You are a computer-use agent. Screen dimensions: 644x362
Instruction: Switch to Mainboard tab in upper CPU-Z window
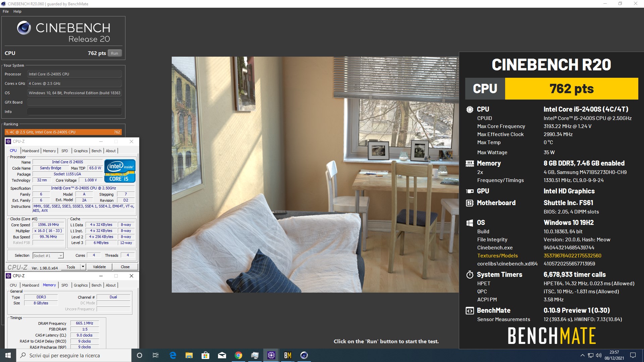[x=31, y=151]
